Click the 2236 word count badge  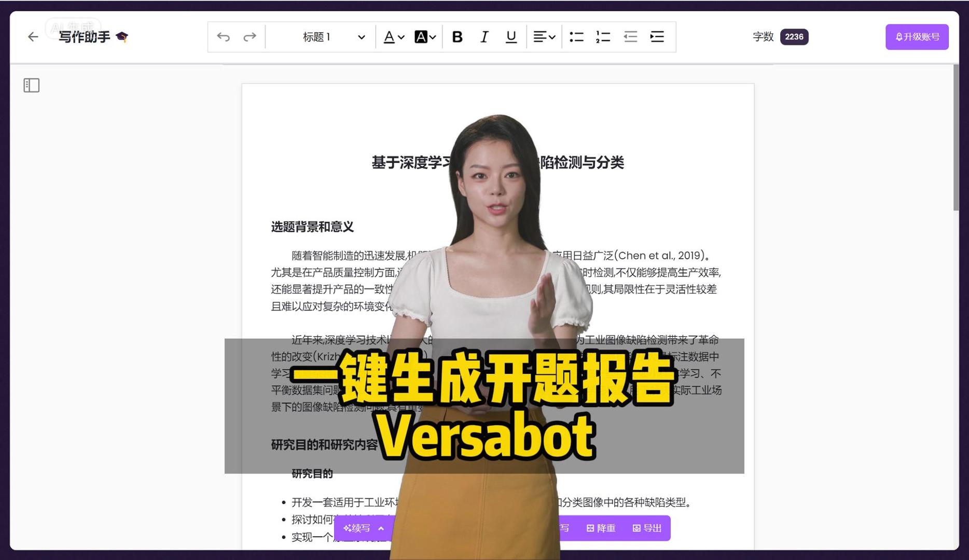click(x=794, y=37)
